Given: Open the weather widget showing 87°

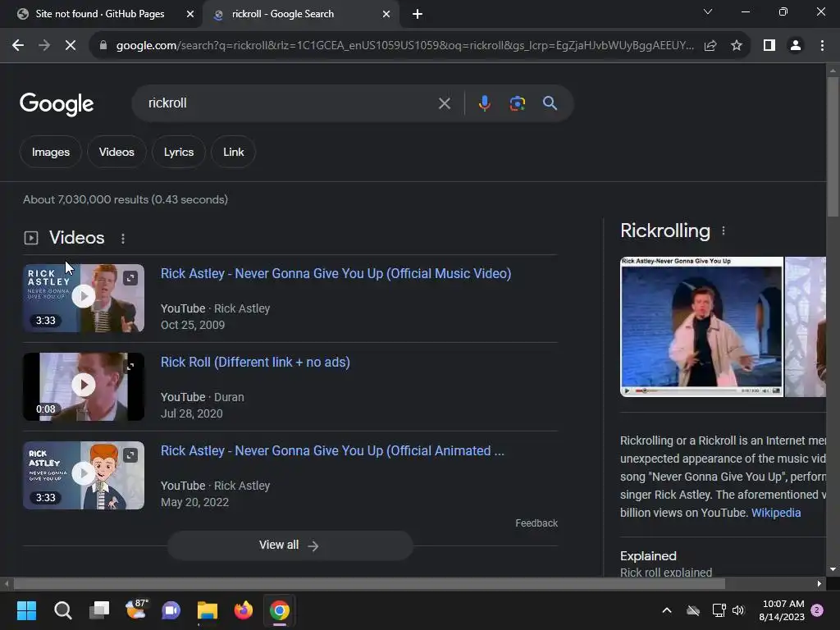Looking at the screenshot, I should coord(136,609).
